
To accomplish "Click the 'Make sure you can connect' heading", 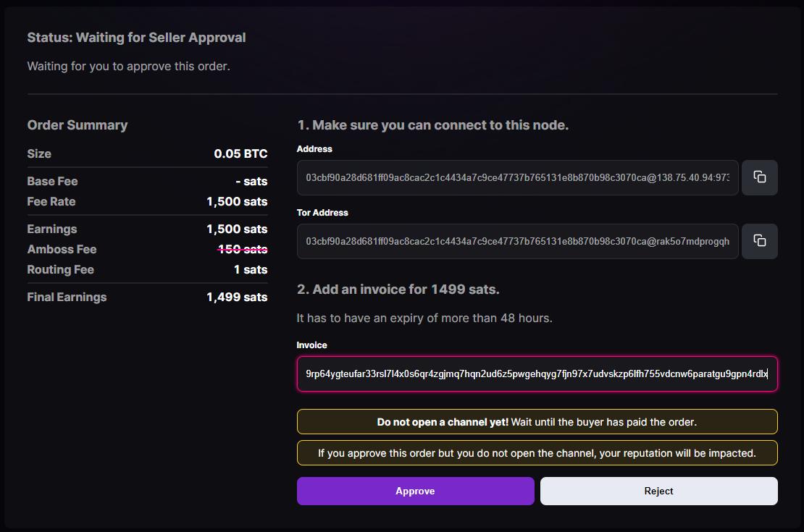I will pyautogui.click(x=432, y=124).
